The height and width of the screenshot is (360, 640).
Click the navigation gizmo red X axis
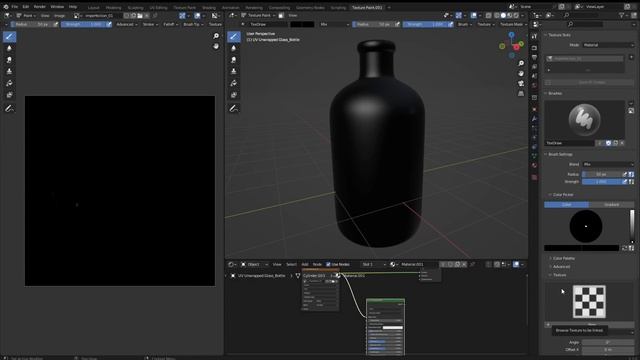point(516,47)
